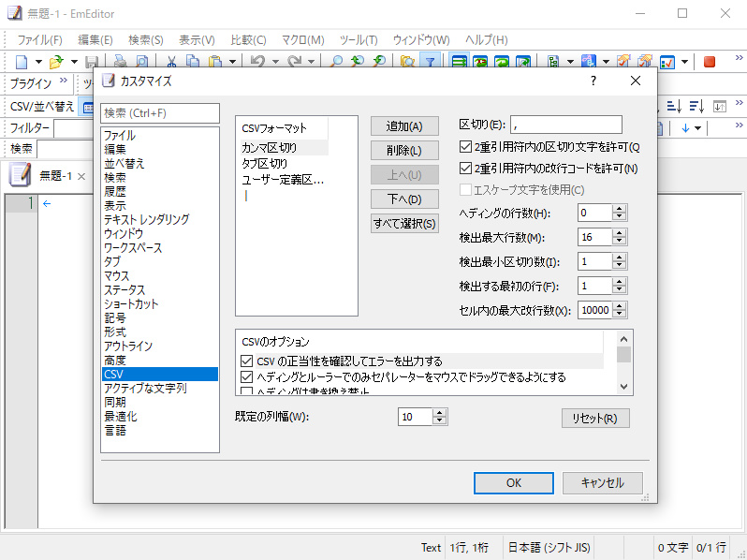Open dropdown arrow beside configuration properties icon
Screen dimensions: 747x560
pyautogui.click(x=684, y=62)
